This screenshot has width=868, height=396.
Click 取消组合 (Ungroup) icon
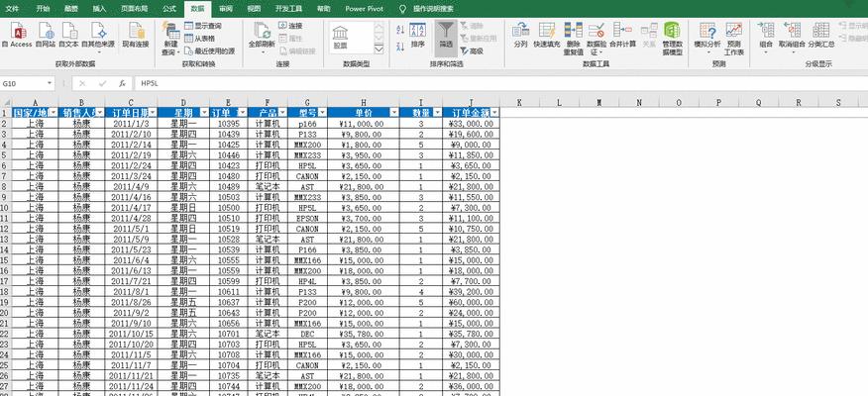pos(792,38)
